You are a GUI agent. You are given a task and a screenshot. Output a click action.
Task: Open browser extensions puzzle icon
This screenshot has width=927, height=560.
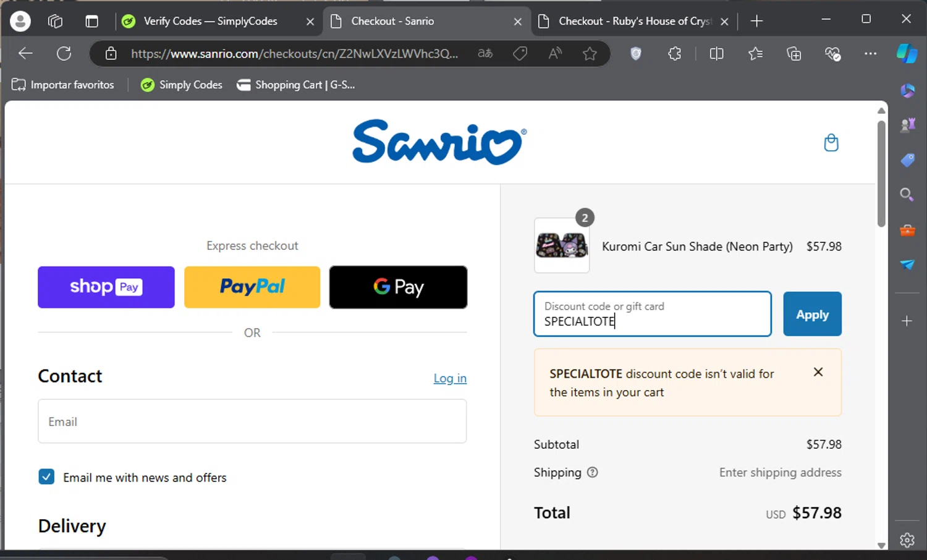tap(674, 54)
